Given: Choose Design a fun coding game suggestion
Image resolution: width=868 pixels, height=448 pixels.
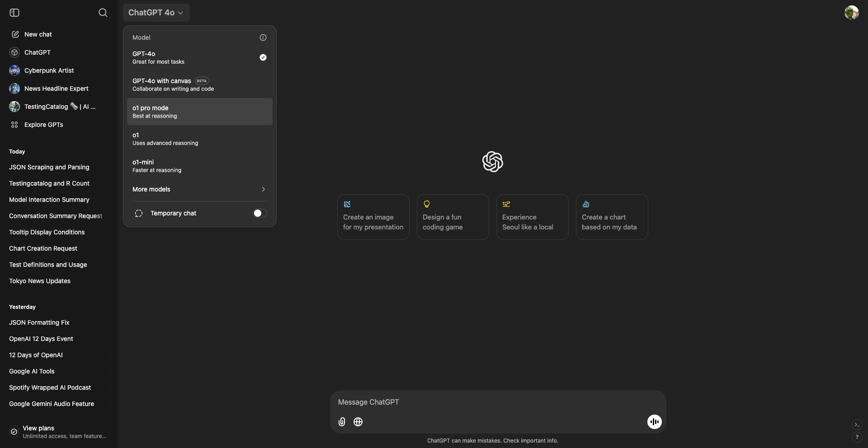Looking at the screenshot, I should (453, 217).
